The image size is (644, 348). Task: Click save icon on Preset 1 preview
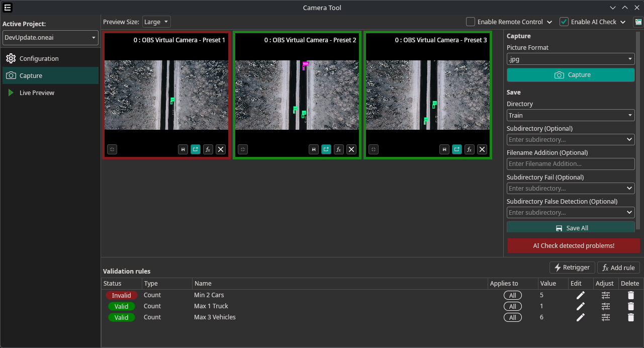click(x=183, y=149)
